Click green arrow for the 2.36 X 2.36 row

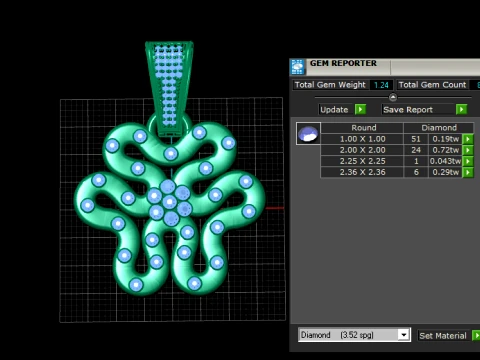(468, 172)
